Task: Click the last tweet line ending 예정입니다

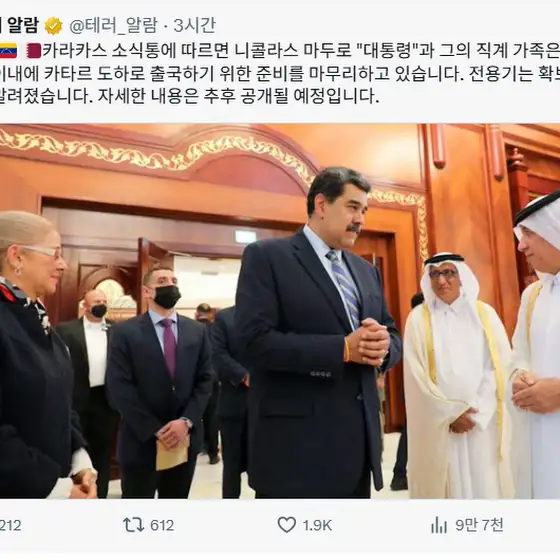Action: pyautogui.click(x=189, y=96)
